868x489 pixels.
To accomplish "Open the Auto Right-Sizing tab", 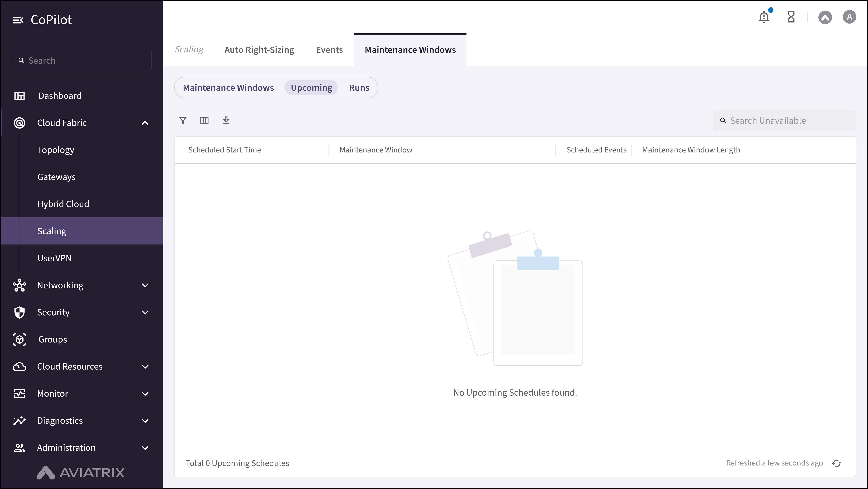I will click(x=259, y=50).
